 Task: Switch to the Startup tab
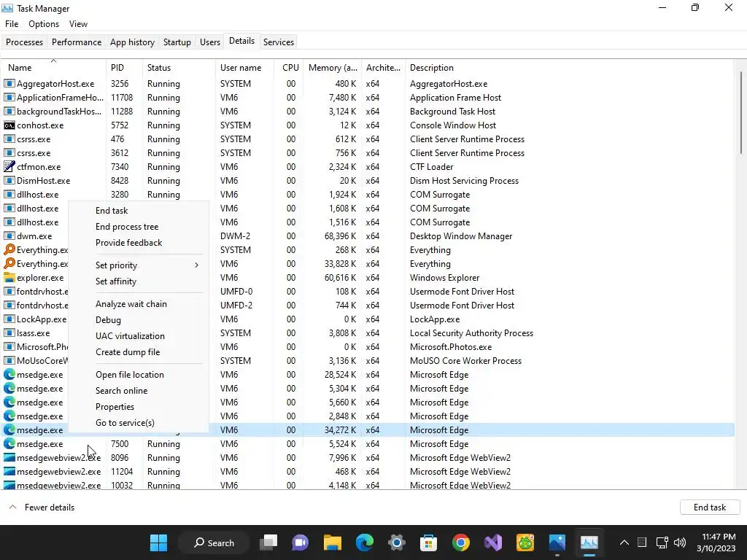point(177,42)
